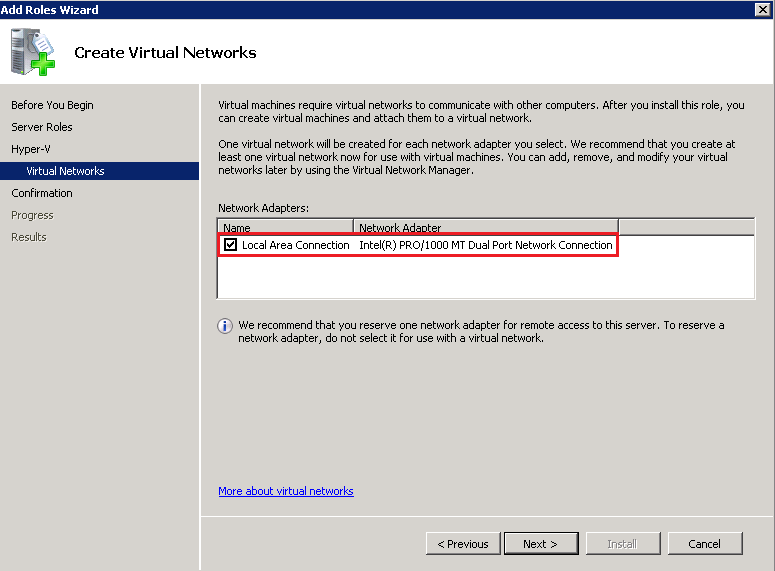Viewport: 775px width, 571px height.
Task: Proceed with the Next button
Action: (539, 544)
